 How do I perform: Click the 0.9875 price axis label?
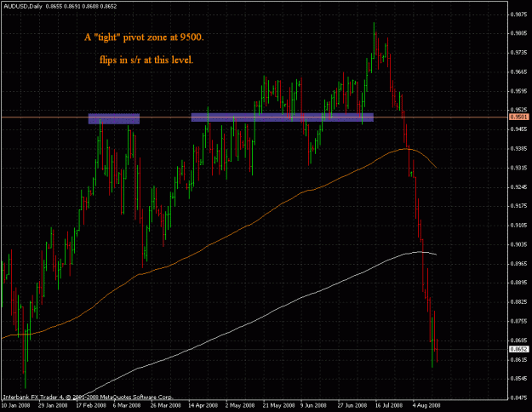click(519, 14)
